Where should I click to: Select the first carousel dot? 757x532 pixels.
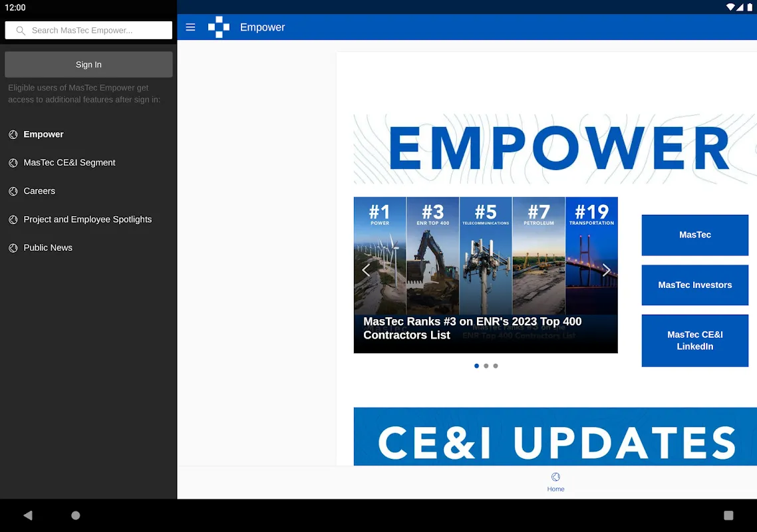click(476, 366)
